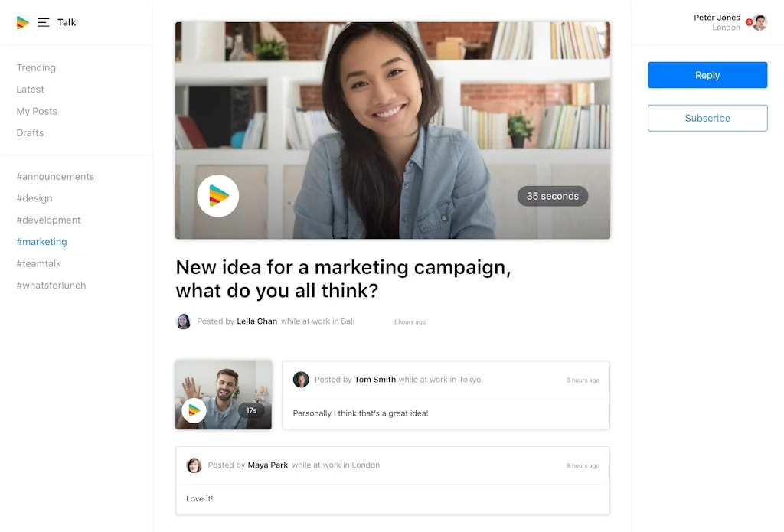
Task: Select the #announcements channel
Action: point(55,176)
